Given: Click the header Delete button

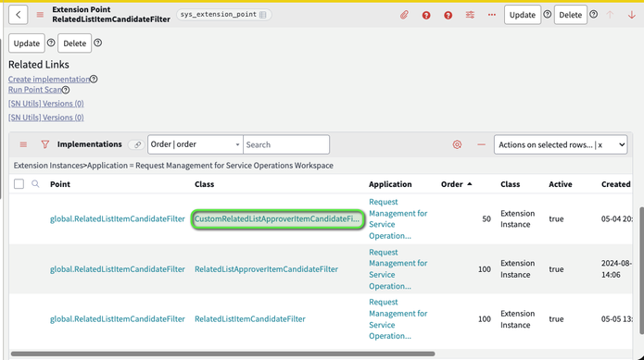Looking at the screenshot, I should tap(571, 15).
